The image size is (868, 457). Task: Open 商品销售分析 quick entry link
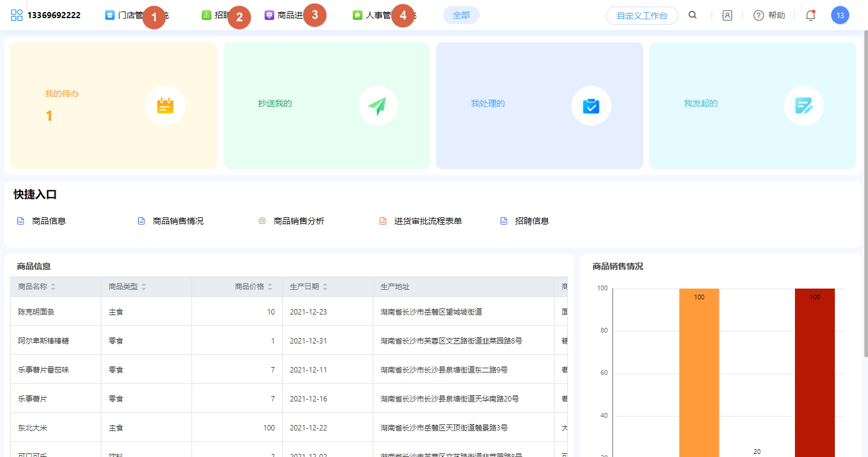298,221
